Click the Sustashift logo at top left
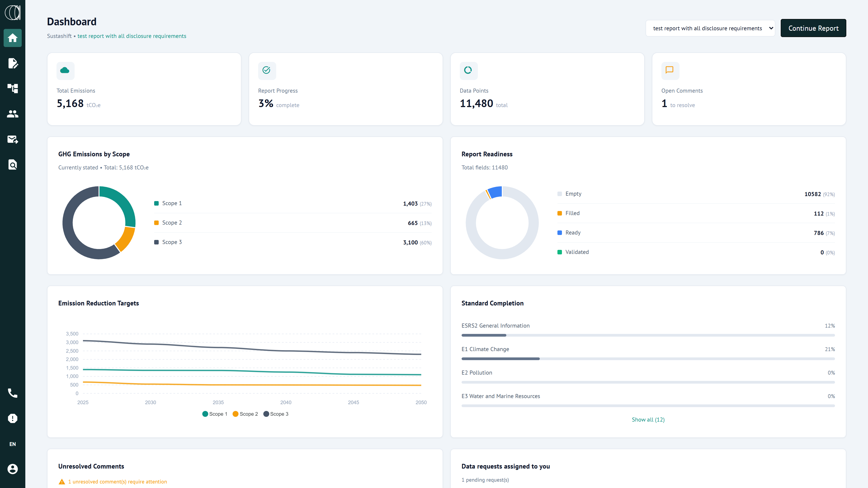 click(12, 12)
